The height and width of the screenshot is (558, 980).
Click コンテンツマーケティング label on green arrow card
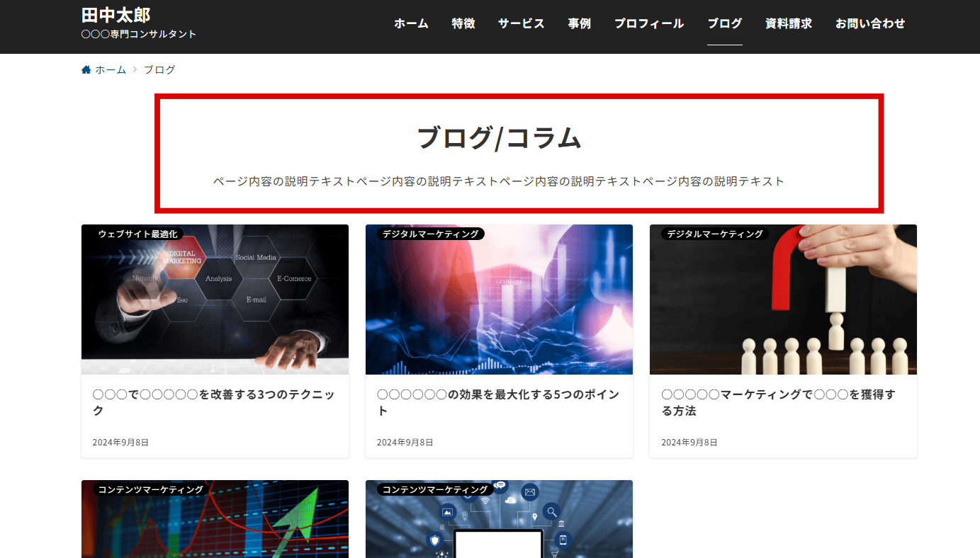[x=151, y=489]
